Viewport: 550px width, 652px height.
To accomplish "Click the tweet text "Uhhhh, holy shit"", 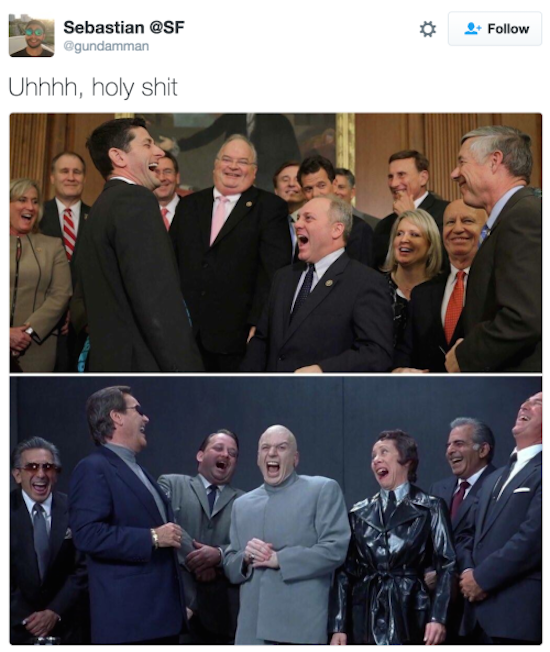I will pyautogui.click(x=93, y=87).
